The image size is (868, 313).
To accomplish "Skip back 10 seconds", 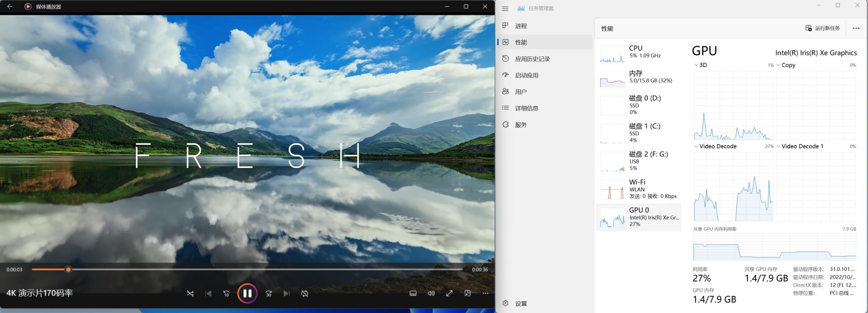I will point(226,294).
